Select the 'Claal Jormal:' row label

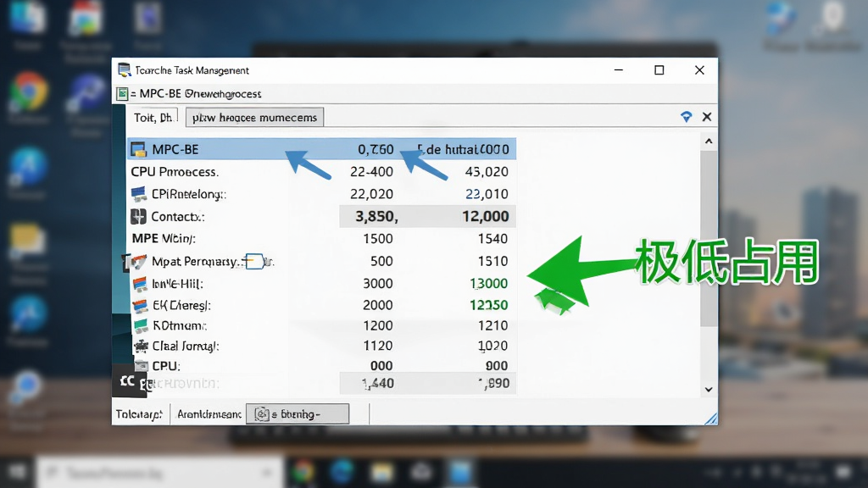click(x=186, y=347)
